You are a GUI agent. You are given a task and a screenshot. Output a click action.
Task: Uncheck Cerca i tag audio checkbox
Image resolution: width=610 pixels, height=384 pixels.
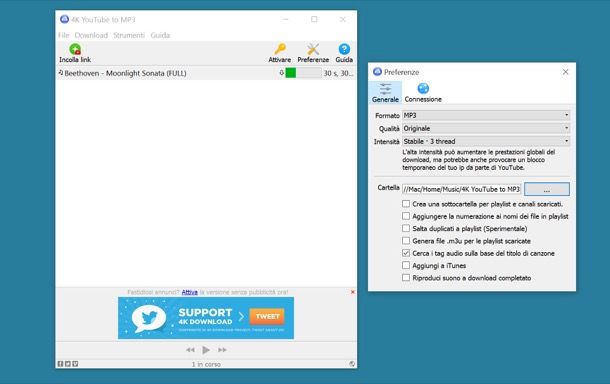[406, 253]
